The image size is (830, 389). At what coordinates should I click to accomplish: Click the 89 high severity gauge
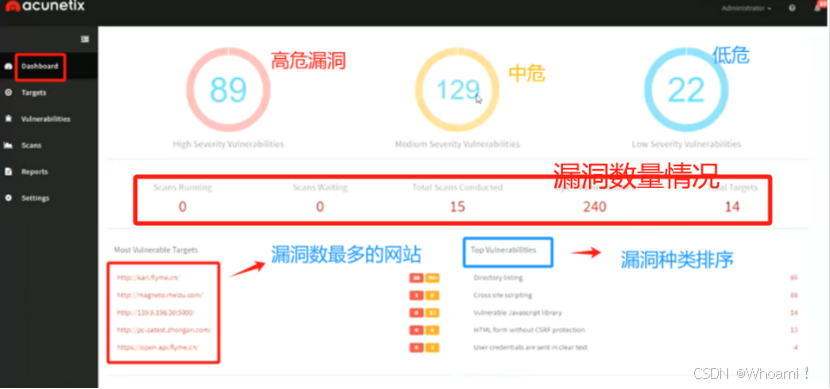tap(228, 90)
